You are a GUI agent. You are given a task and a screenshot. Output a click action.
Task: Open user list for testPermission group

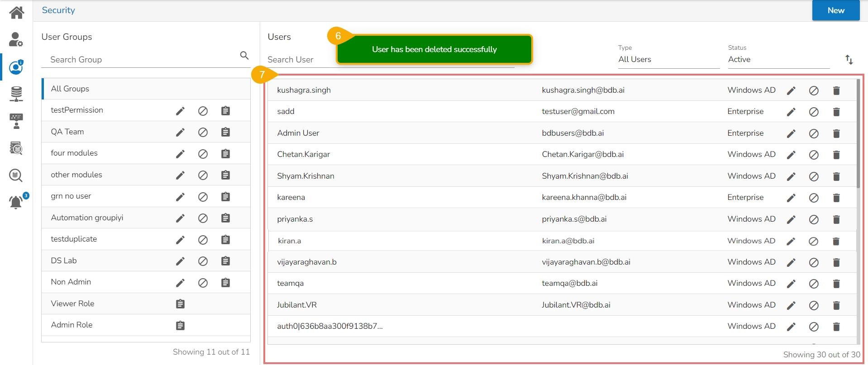tap(225, 111)
